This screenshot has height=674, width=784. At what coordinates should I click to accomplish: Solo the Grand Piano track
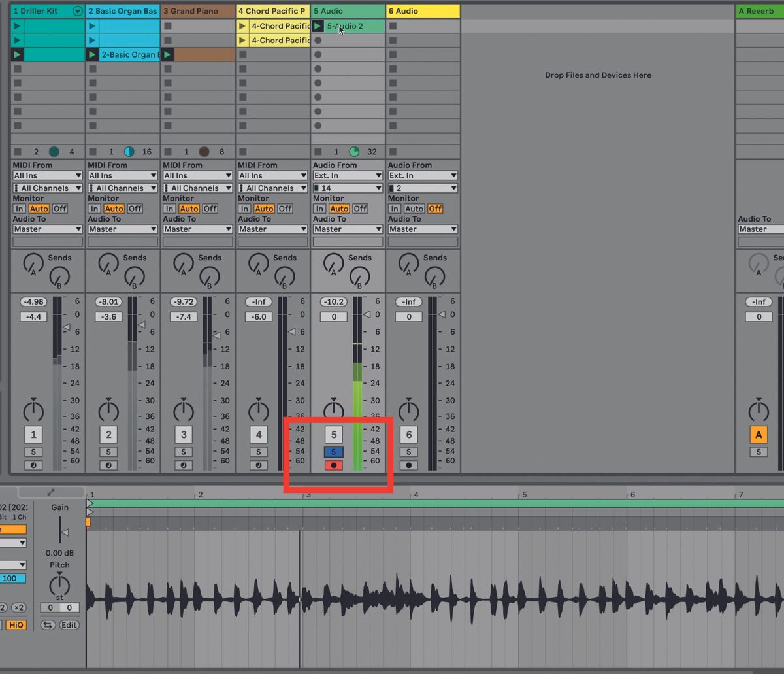(184, 452)
